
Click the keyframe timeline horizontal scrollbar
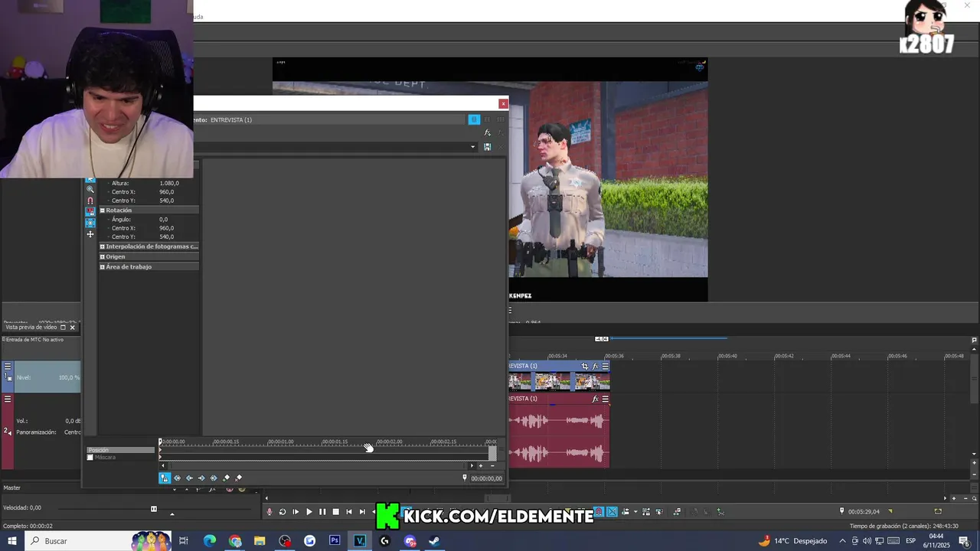(318, 466)
